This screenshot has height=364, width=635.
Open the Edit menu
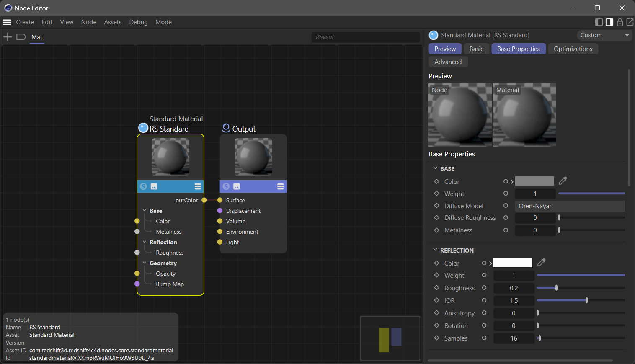47,22
